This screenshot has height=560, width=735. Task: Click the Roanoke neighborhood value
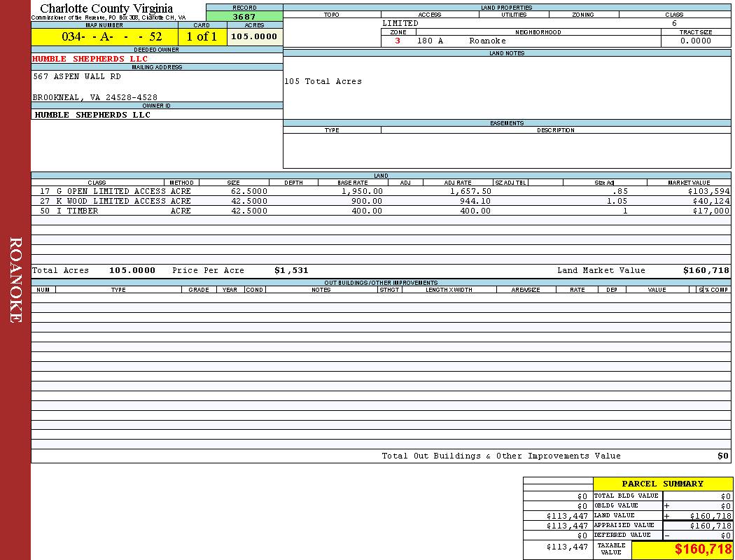coord(487,41)
